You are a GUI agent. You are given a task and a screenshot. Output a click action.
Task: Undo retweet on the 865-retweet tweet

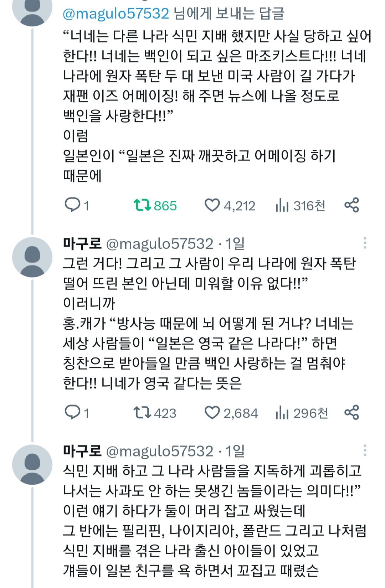[x=142, y=205]
